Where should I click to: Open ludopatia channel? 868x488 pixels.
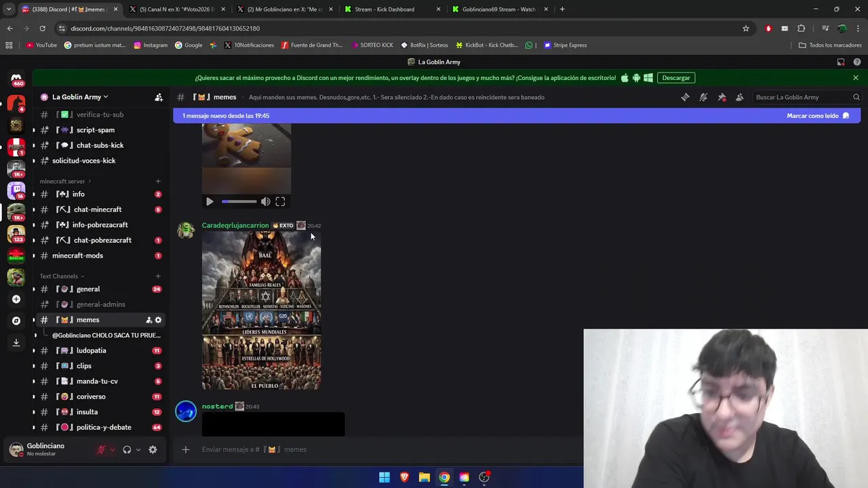pyautogui.click(x=100, y=350)
